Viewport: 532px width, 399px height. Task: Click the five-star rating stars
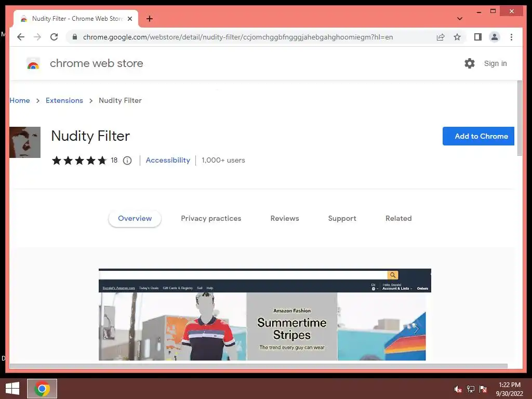point(79,161)
